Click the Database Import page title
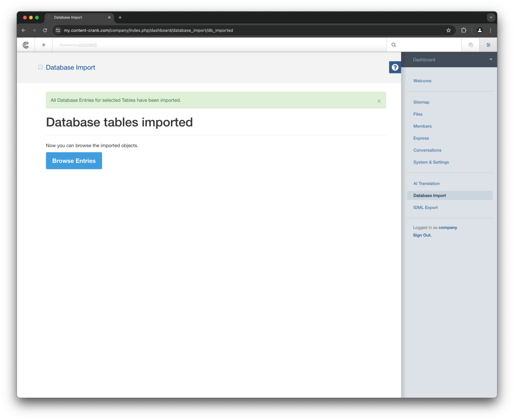Screen dimensions: 514x420 pos(71,67)
